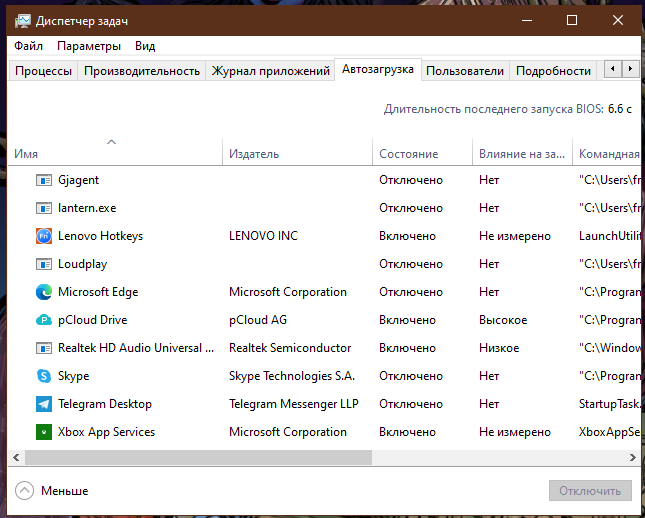Screen dimensions: 645x518
Task: Click the Loudplay entry icon
Action: click(x=44, y=264)
